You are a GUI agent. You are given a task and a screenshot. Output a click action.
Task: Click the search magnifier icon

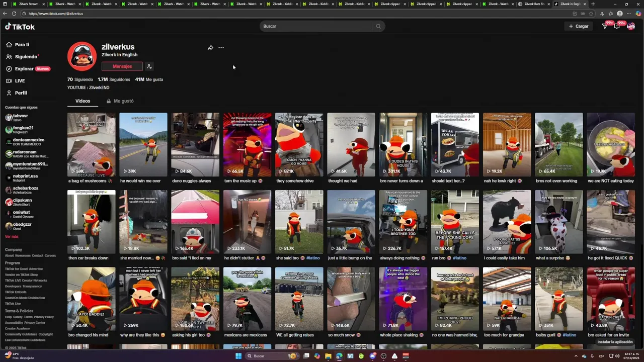(378, 26)
